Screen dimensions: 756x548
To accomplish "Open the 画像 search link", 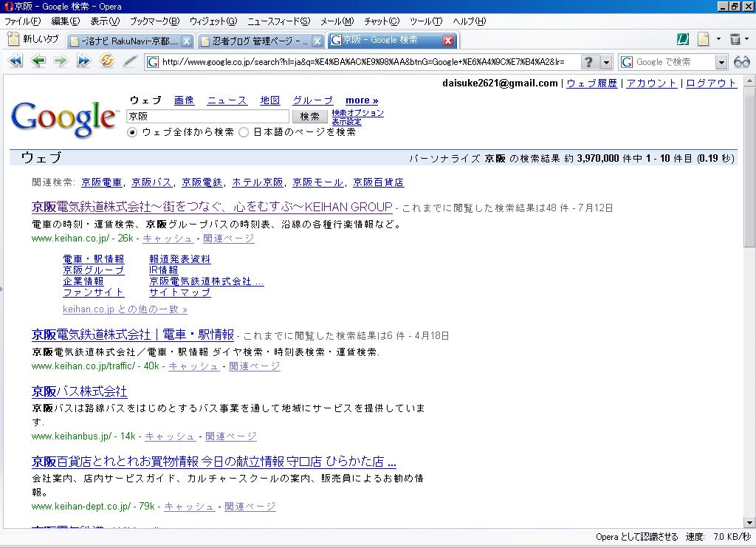I will point(184,100).
